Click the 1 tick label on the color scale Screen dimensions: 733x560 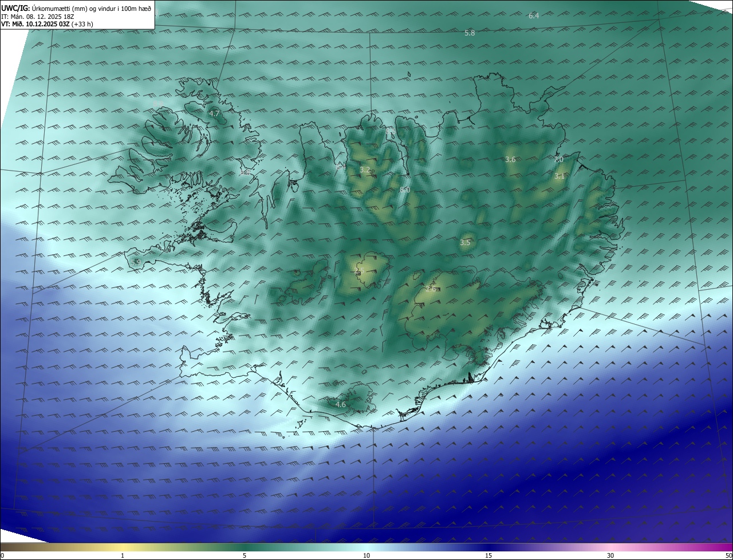(x=123, y=555)
